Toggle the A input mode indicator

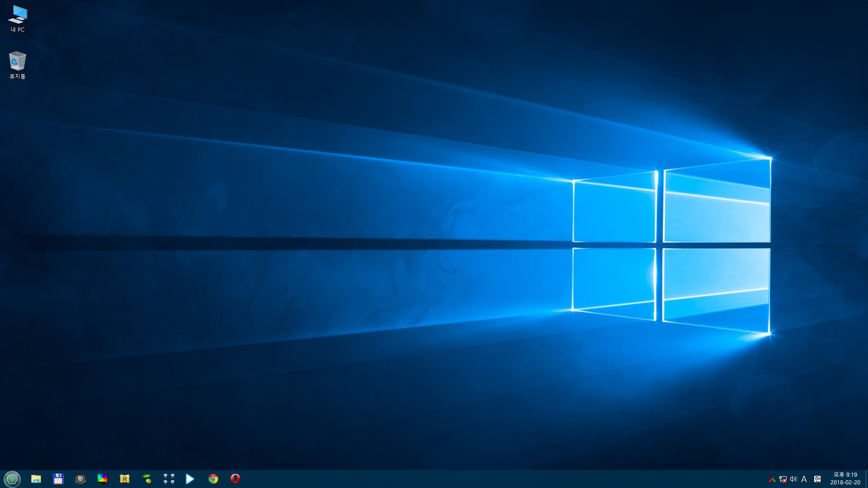coord(804,479)
